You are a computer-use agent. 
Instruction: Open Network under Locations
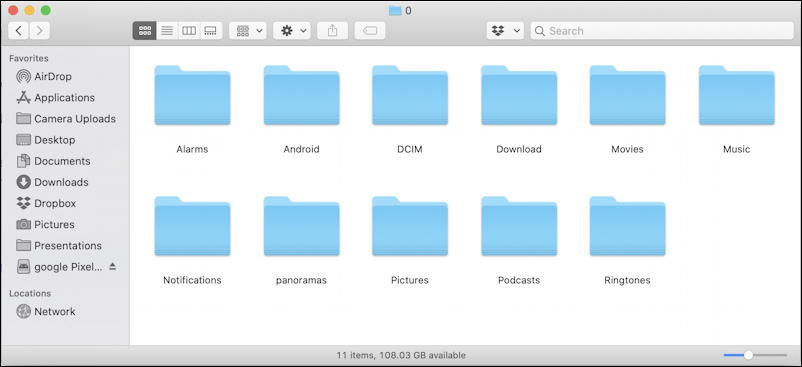coord(46,311)
